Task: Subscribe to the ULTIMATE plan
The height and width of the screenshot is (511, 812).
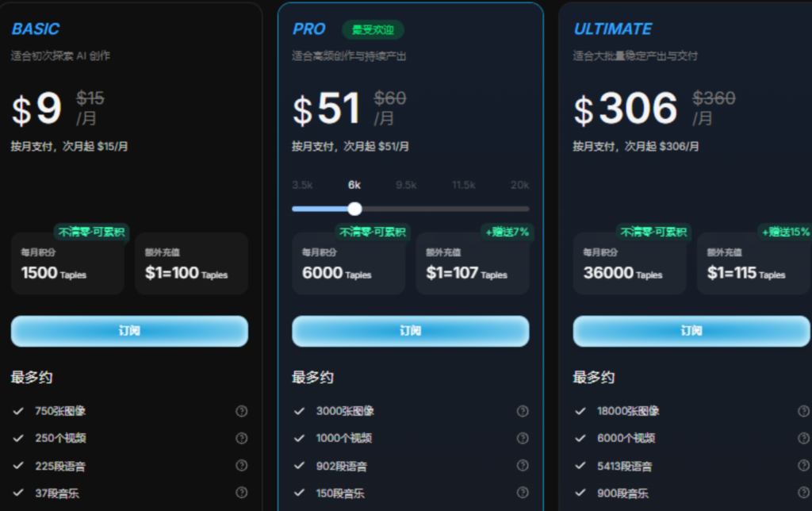Action: [x=691, y=331]
